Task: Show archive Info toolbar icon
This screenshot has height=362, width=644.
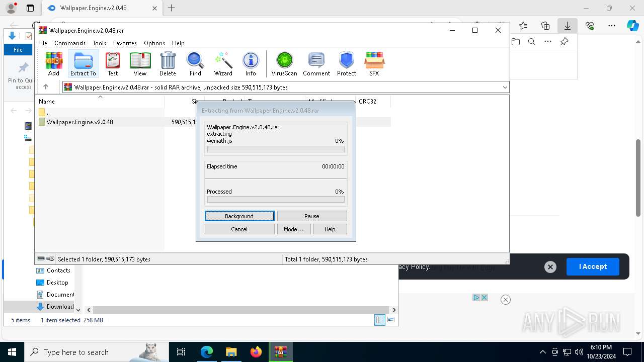Action: [251, 63]
